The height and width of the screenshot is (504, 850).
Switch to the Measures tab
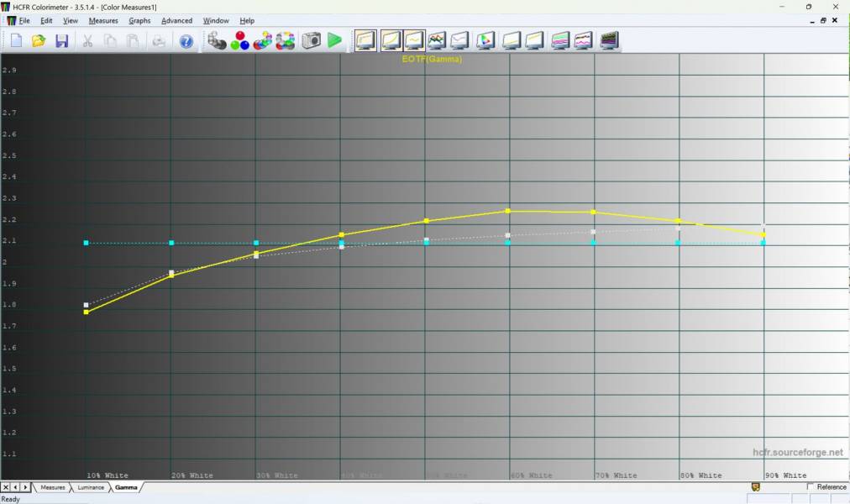pos(52,487)
